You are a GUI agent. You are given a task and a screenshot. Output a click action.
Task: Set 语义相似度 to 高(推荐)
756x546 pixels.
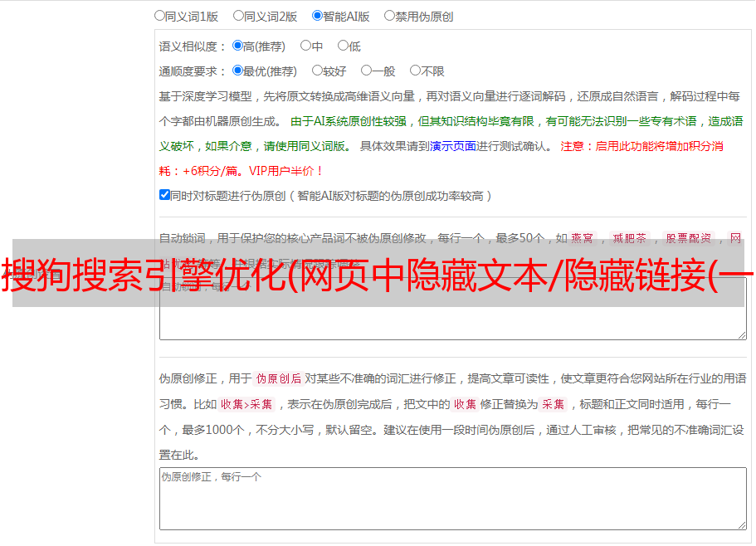click(237, 46)
